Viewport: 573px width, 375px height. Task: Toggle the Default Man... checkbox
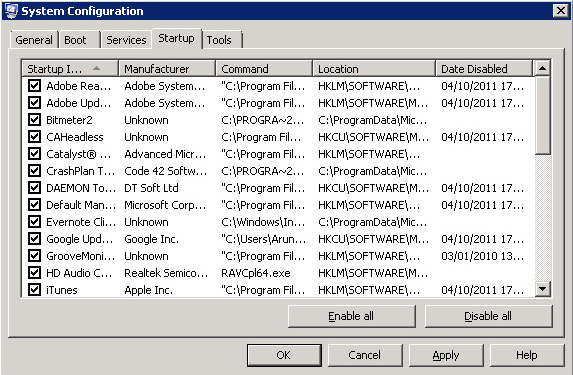[x=34, y=205]
